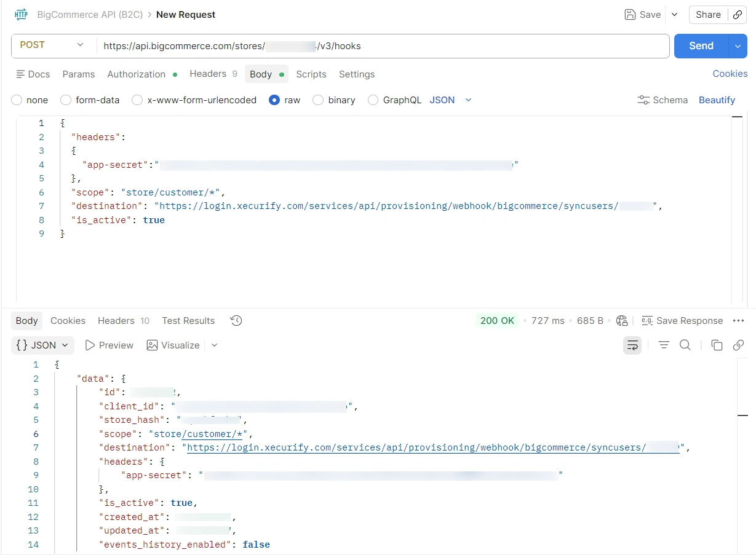Select the form-data radio button
The height and width of the screenshot is (555, 756).
click(65, 100)
